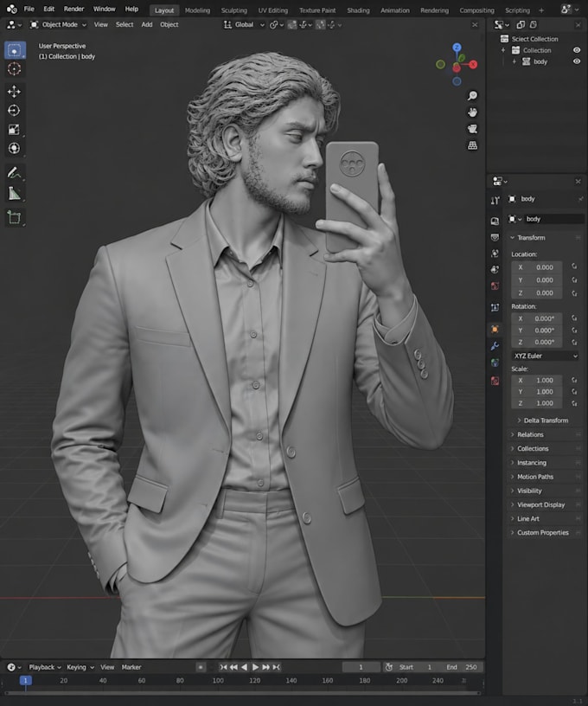
Task: Click the pan view hand icon
Action: click(472, 112)
